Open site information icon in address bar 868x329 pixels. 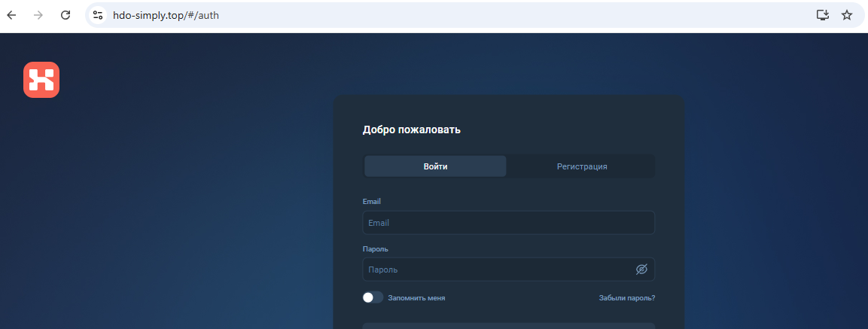pyautogui.click(x=98, y=15)
